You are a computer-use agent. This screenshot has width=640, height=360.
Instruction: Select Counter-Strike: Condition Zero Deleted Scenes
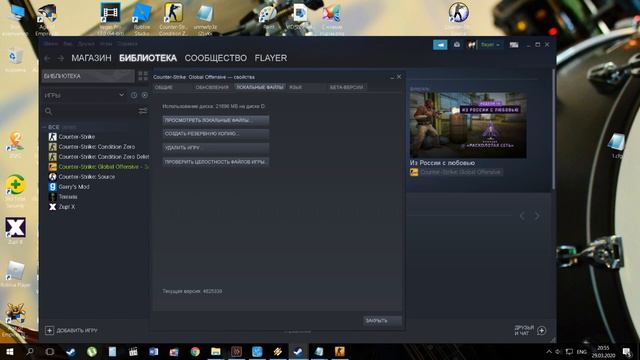[104, 157]
